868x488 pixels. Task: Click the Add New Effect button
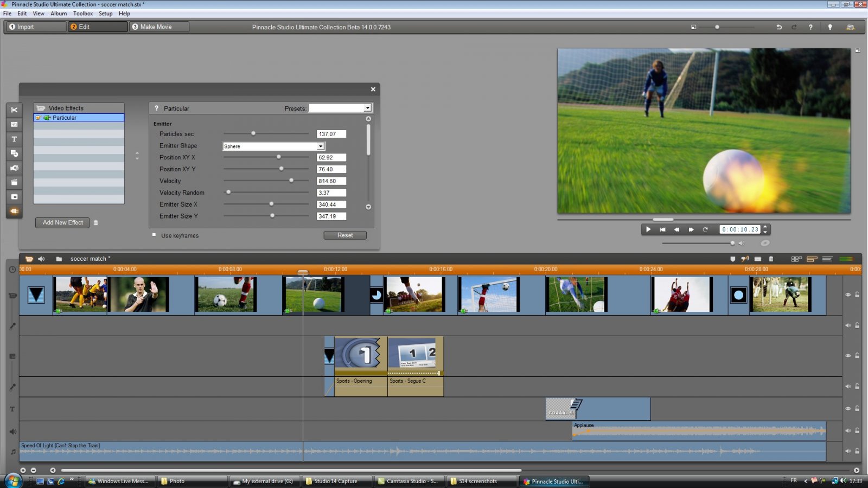(x=63, y=222)
